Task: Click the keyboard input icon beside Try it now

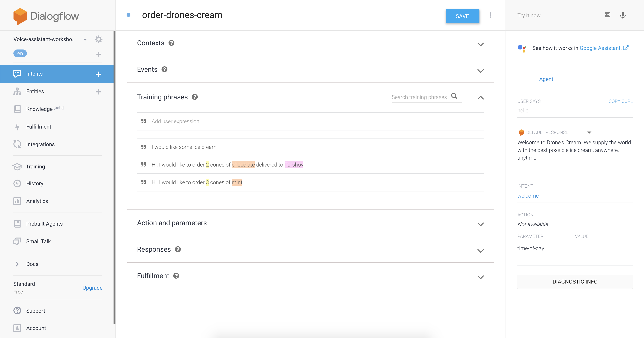Action: click(608, 15)
